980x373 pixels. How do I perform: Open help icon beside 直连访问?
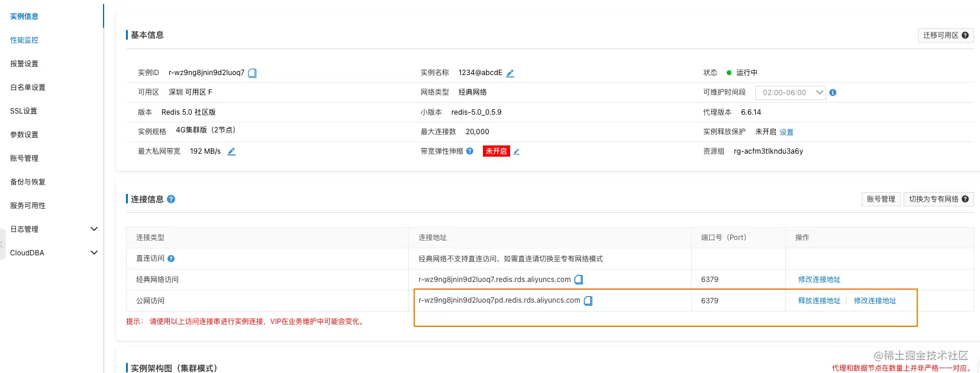point(171,259)
